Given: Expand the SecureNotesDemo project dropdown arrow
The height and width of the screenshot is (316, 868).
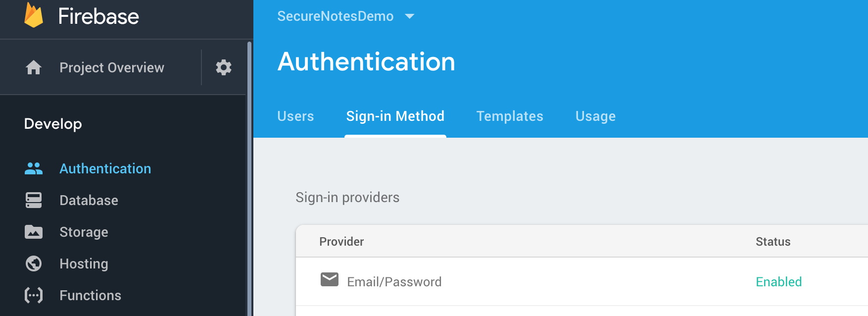Looking at the screenshot, I should tap(409, 16).
